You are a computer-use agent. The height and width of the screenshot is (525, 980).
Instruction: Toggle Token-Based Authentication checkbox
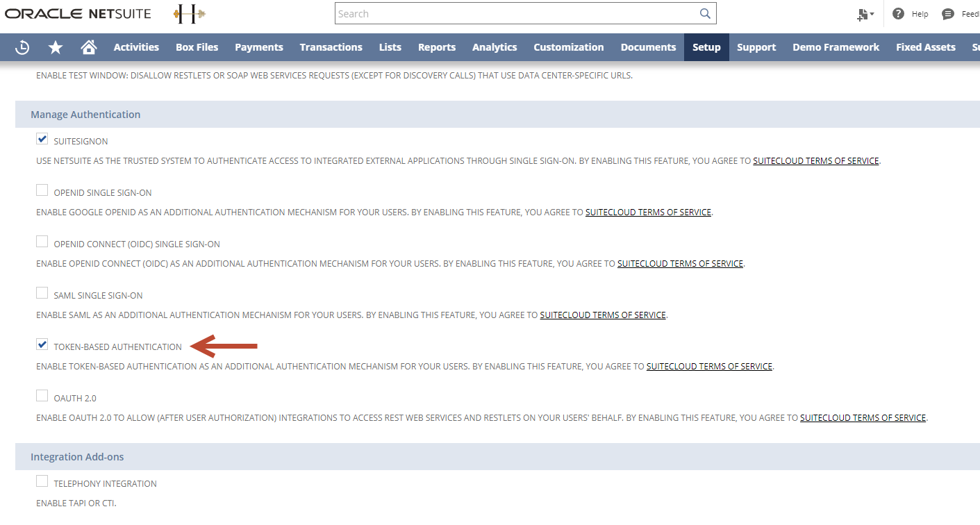click(x=42, y=344)
